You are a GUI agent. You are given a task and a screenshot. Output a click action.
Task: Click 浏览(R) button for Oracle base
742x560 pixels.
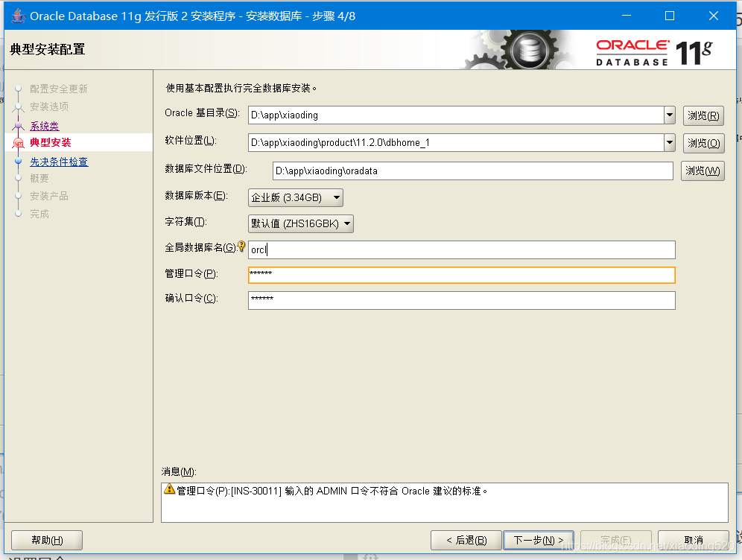703,116
